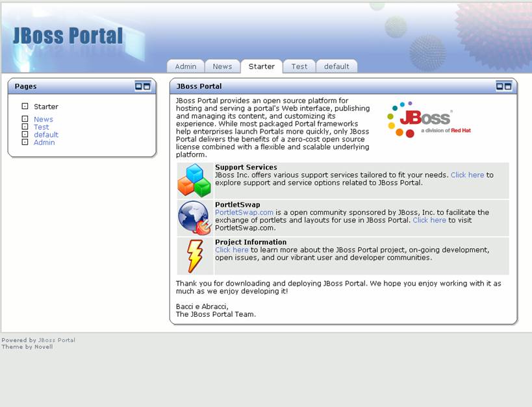Click the JBoss Portal header banner title

point(68,36)
